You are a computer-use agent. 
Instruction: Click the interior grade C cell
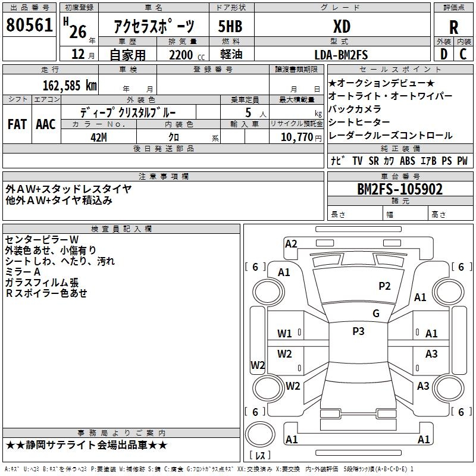click(x=464, y=54)
